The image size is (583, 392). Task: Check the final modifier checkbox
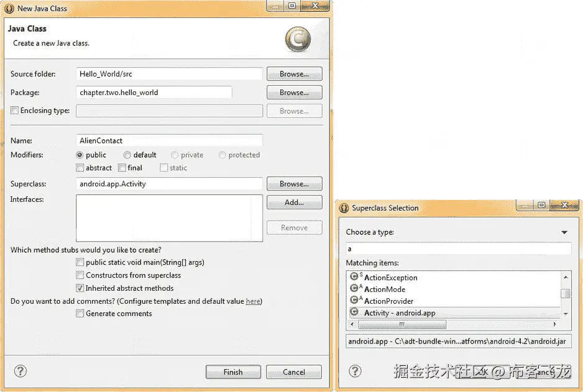(x=122, y=168)
